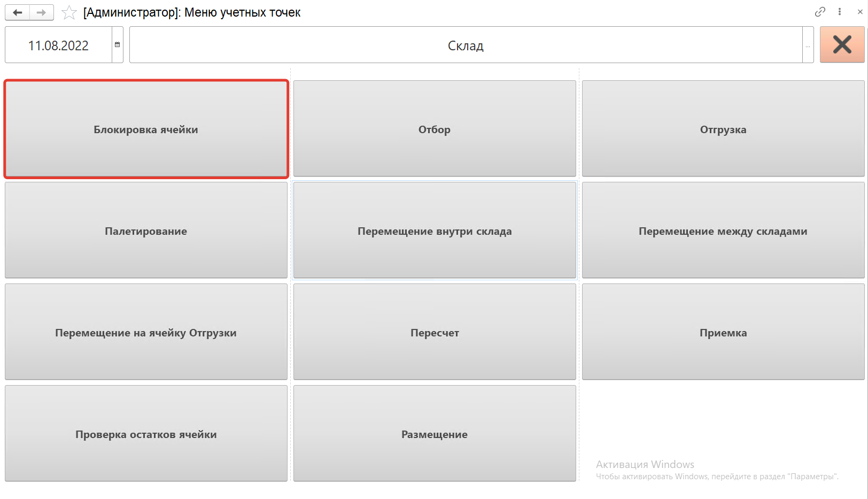Screen dimensions: 868x499
Task: Open the Отгрузка operation
Action: point(723,129)
